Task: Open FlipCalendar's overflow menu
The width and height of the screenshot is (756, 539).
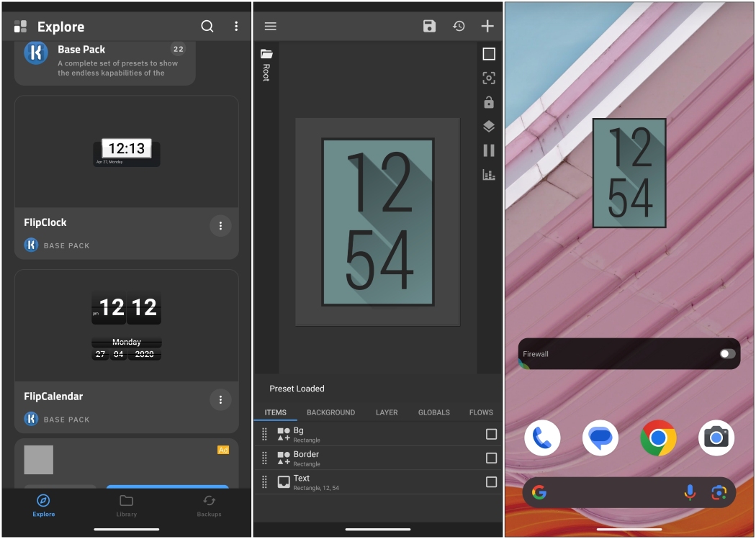Action: coord(220,399)
